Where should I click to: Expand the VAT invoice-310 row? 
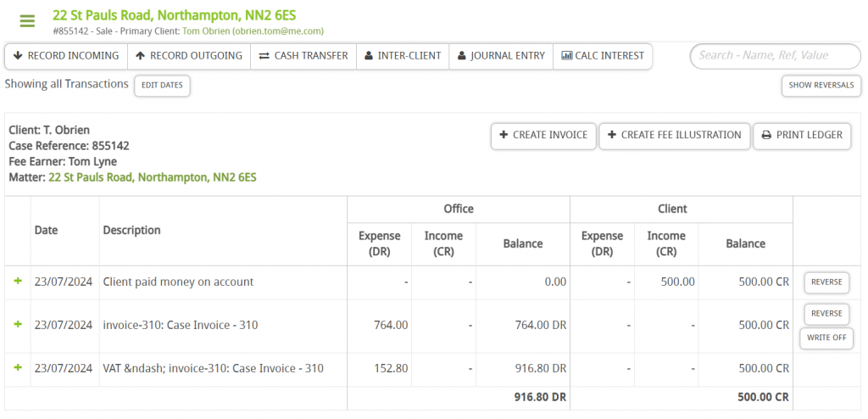click(18, 368)
